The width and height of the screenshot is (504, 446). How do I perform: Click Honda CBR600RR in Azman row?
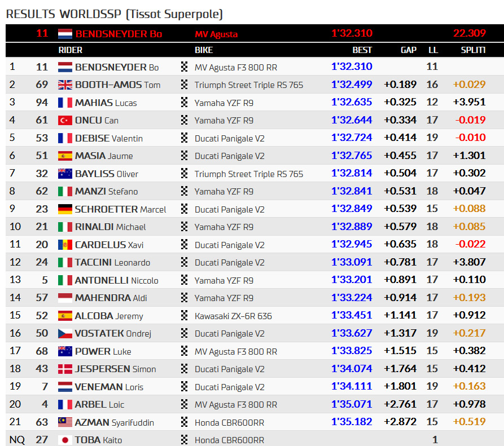coord(230,422)
